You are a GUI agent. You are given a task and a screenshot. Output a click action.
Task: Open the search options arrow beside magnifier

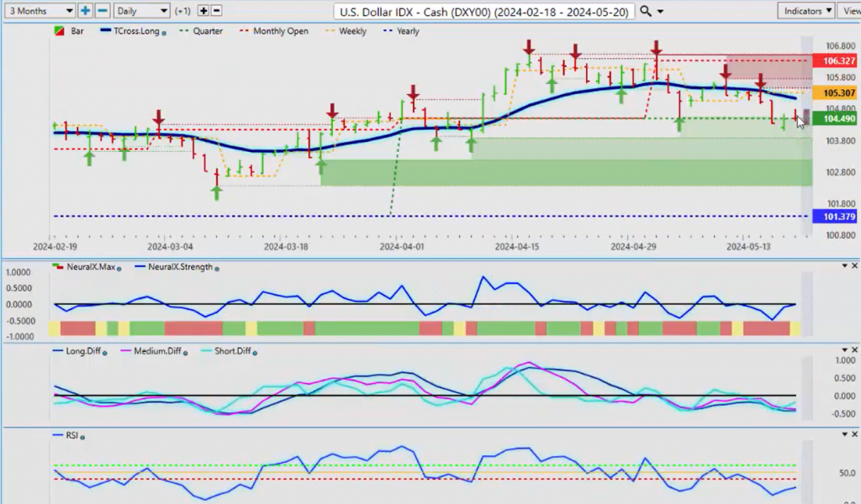pyautogui.click(x=660, y=11)
